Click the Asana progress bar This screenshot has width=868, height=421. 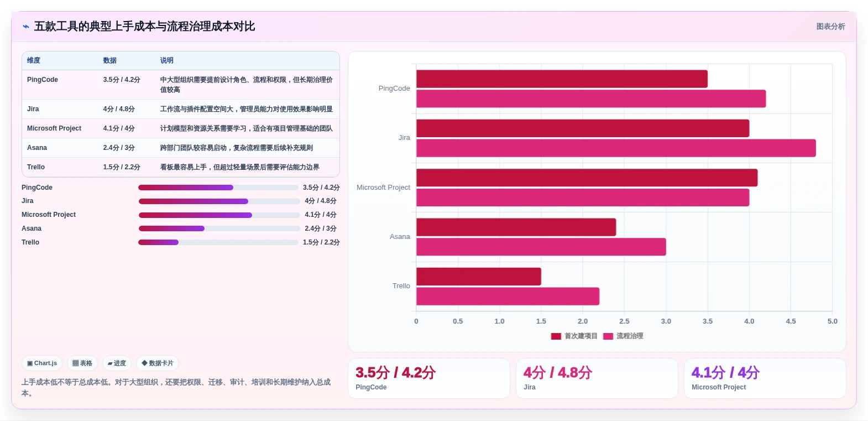click(x=219, y=228)
